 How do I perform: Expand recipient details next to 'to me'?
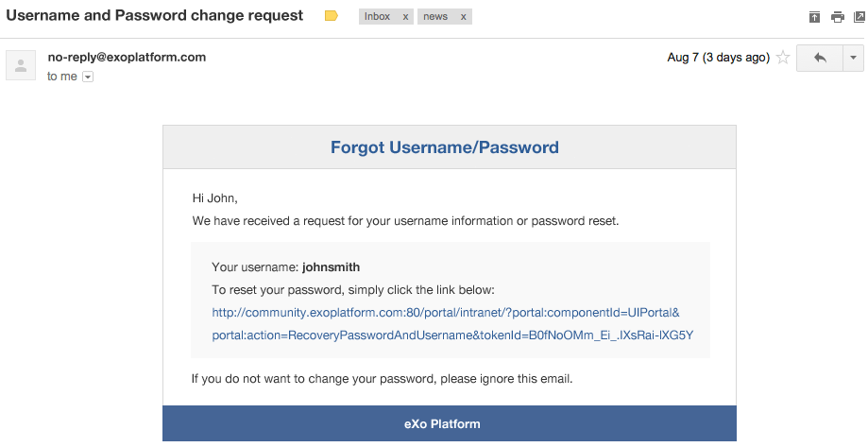point(88,77)
